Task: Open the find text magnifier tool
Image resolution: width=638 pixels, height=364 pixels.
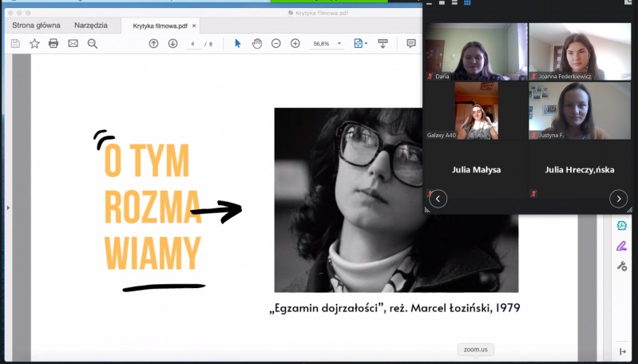Action: (x=93, y=44)
